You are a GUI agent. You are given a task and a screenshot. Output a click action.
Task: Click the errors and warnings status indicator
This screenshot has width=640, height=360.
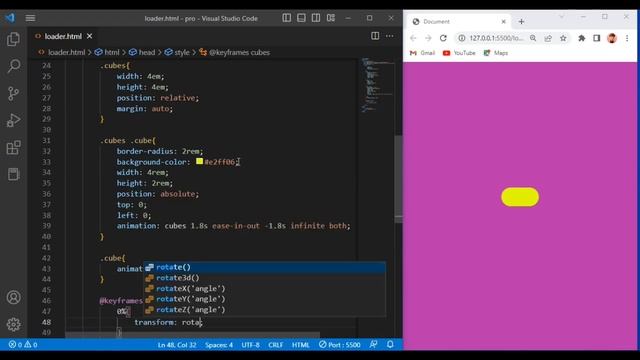[x=23, y=344]
